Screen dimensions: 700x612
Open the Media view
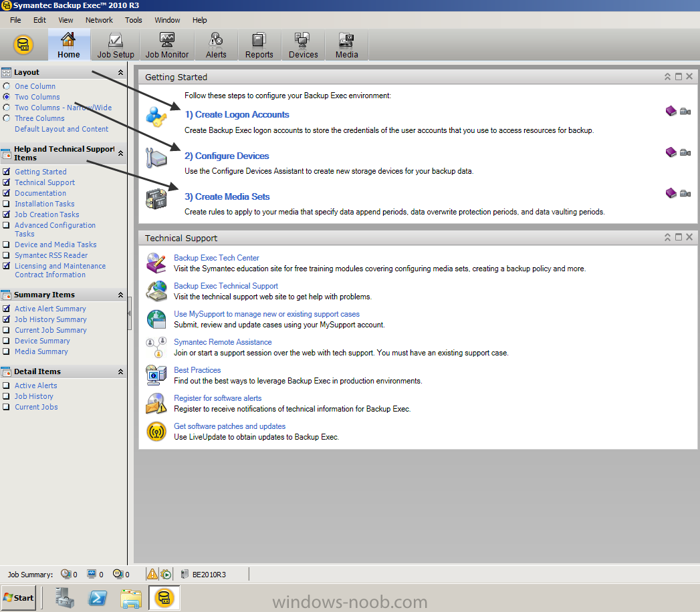click(x=346, y=45)
